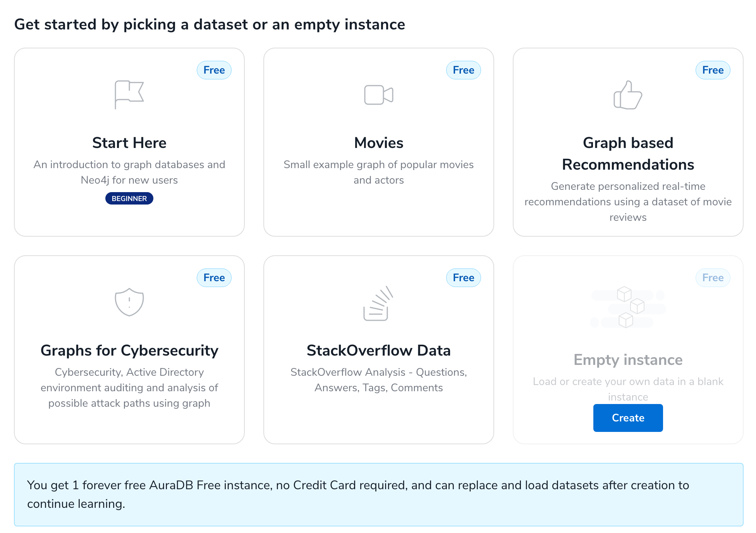Viewport: 756px width, 533px height.
Task: Click the flag icon on Start Here card
Action: (x=129, y=95)
